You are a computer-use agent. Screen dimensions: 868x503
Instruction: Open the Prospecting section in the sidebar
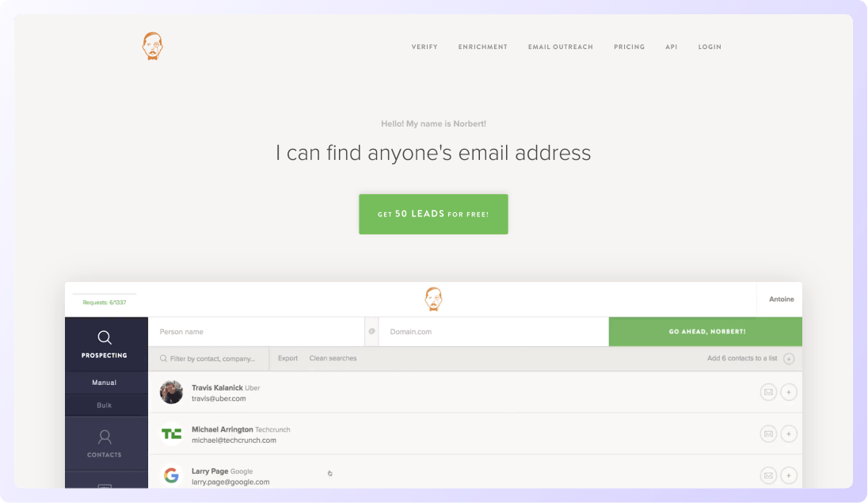(105, 345)
